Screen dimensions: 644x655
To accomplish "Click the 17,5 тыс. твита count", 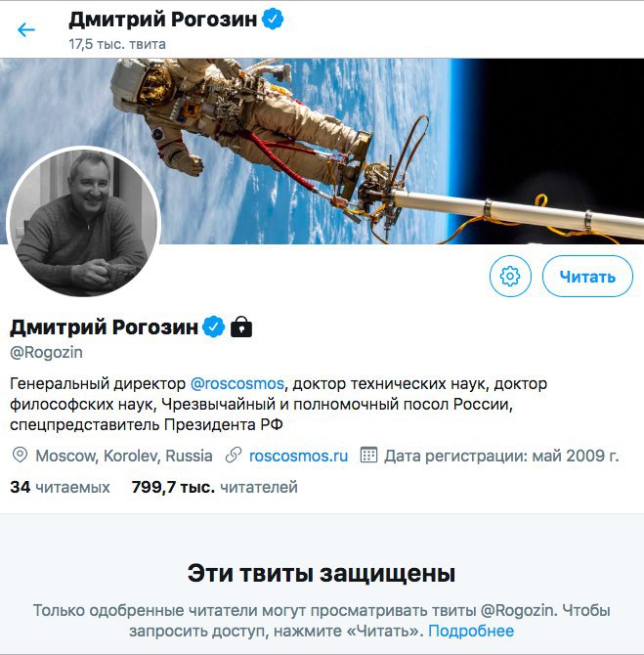I will pos(117,44).
